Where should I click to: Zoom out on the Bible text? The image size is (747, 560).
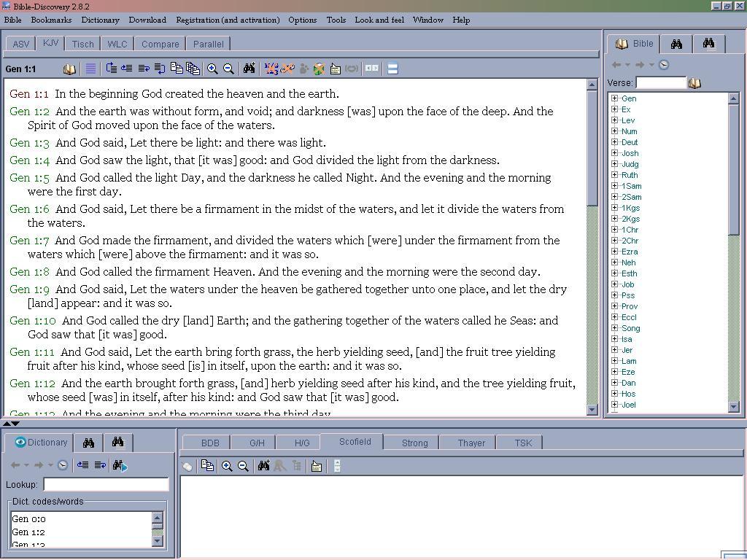(x=228, y=69)
